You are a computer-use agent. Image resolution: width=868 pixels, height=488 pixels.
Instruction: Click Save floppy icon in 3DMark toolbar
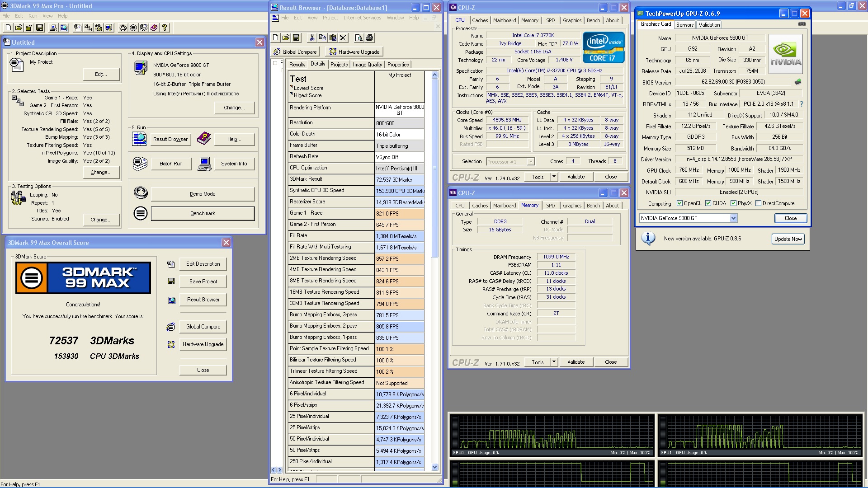click(39, 28)
